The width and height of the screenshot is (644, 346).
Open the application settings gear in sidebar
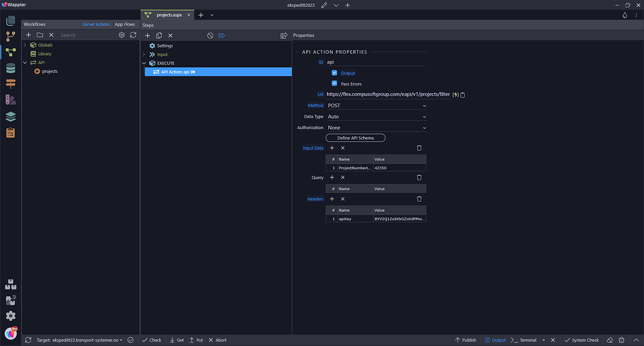[x=10, y=316]
